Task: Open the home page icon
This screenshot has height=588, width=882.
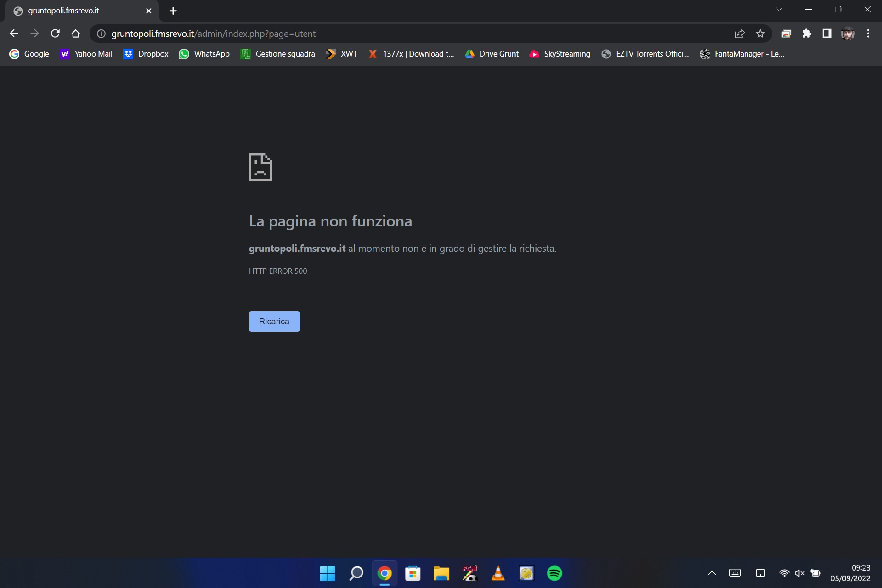Action: tap(76, 34)
